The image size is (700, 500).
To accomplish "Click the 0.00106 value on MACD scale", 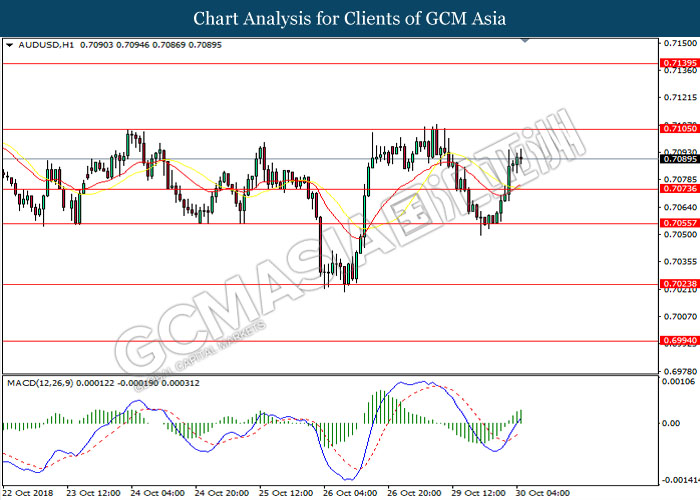I will coord(678,381).
